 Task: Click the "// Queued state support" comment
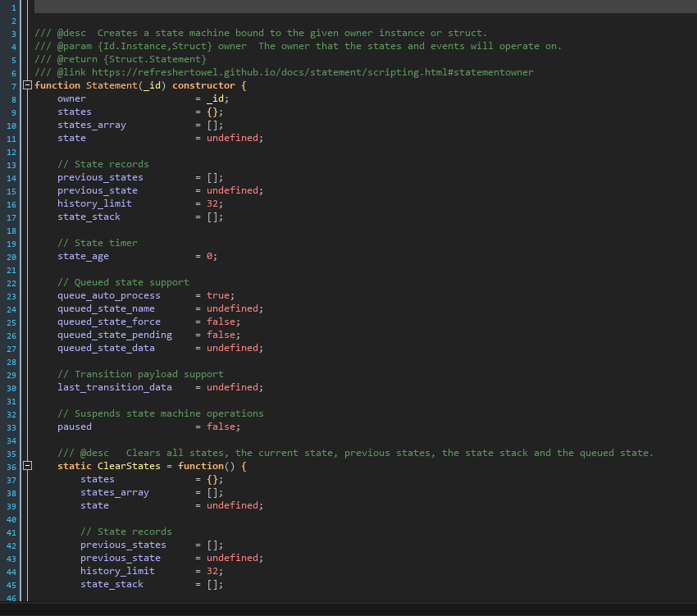click(x=123, y=282)
